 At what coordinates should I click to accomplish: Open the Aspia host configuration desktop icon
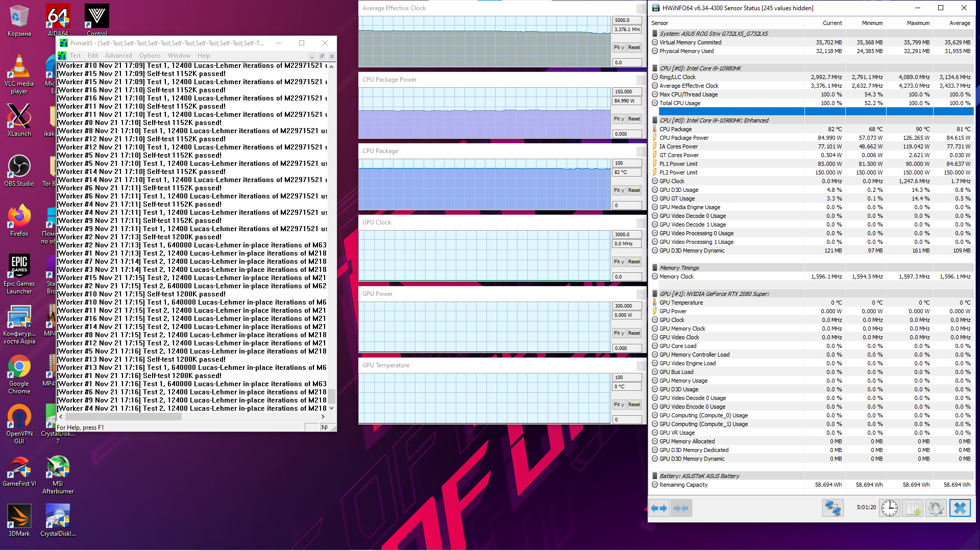click(x=19, y=324)
